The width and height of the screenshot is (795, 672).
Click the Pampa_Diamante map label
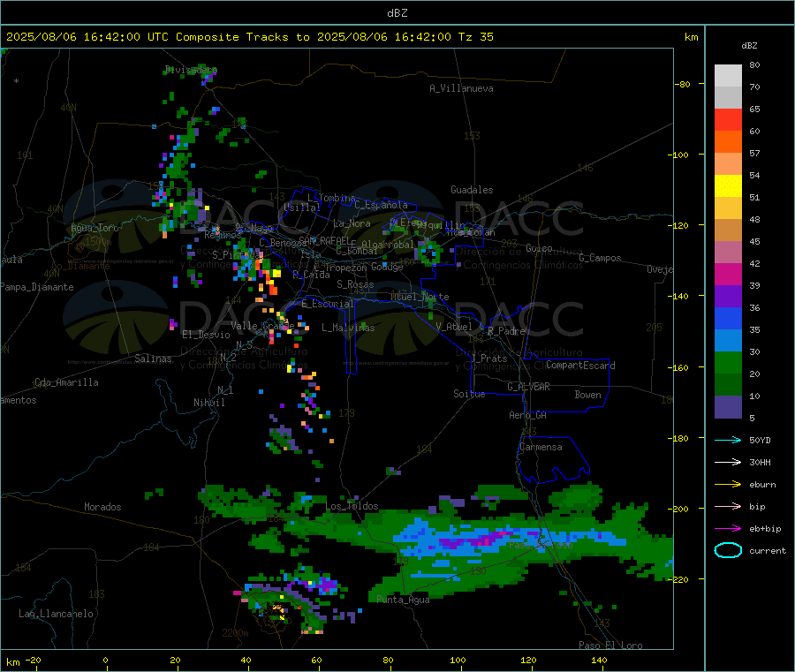37,287
